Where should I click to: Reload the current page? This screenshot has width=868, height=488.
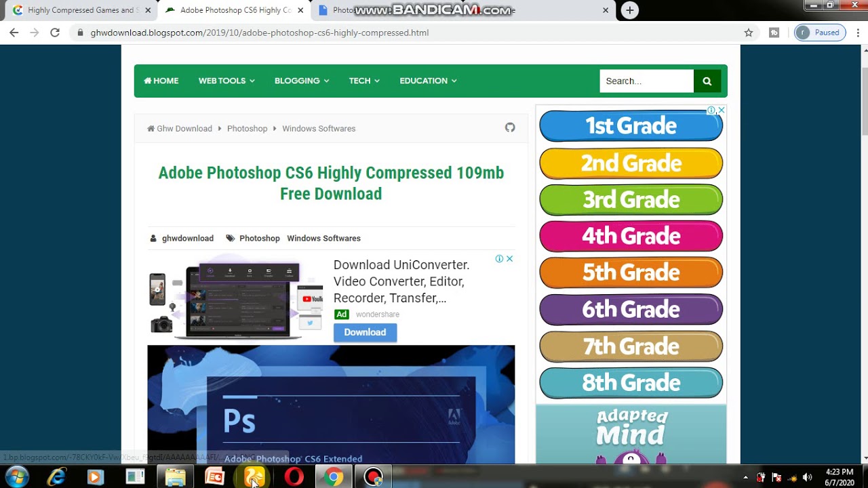point(55,33)
